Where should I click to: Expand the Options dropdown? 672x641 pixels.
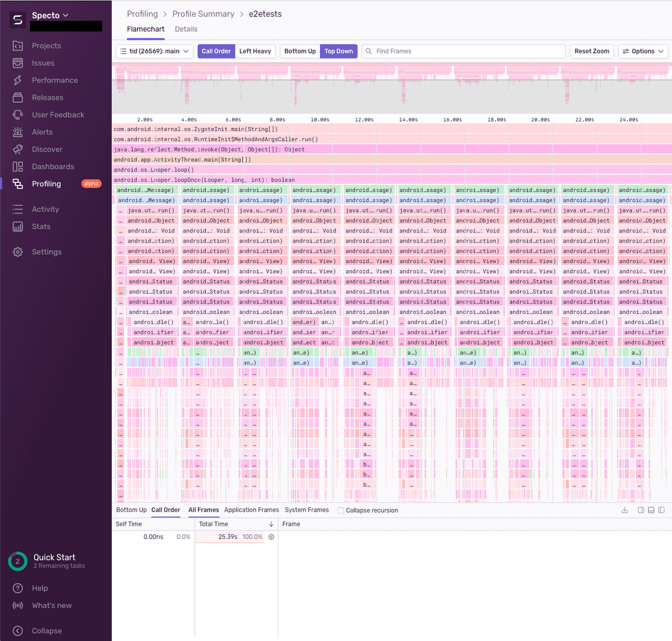[x=643, y=51]
